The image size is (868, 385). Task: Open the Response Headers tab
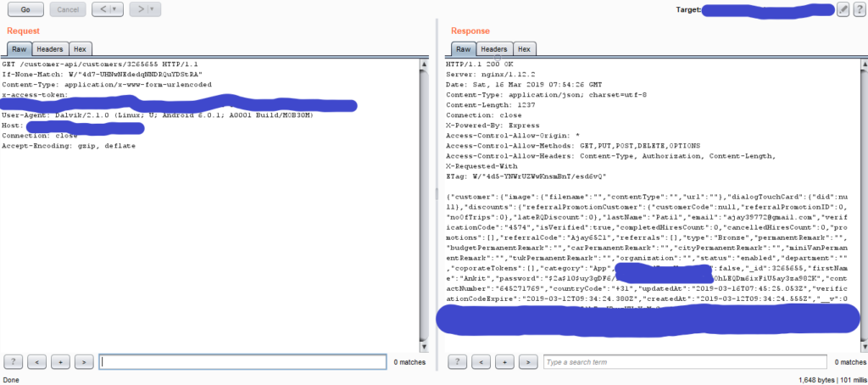click(494, 49)
